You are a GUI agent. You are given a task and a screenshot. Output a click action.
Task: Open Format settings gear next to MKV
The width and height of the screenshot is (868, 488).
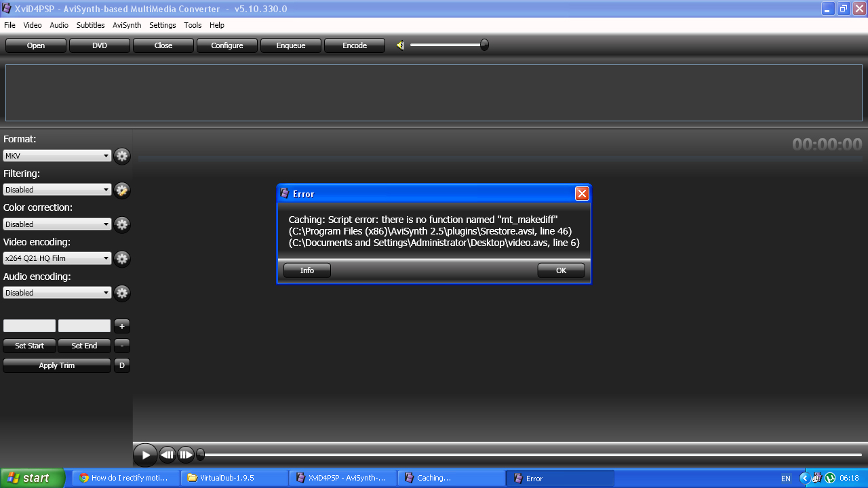122,156
